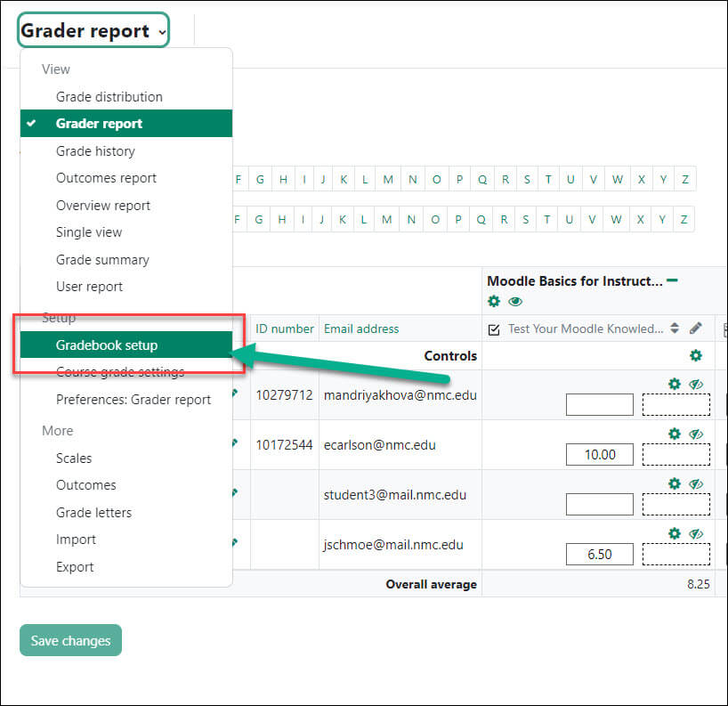This screenshot has width=728, height=706.
Task: Open the Grader report dropdown selector
Action: click(x=93, y=30)
